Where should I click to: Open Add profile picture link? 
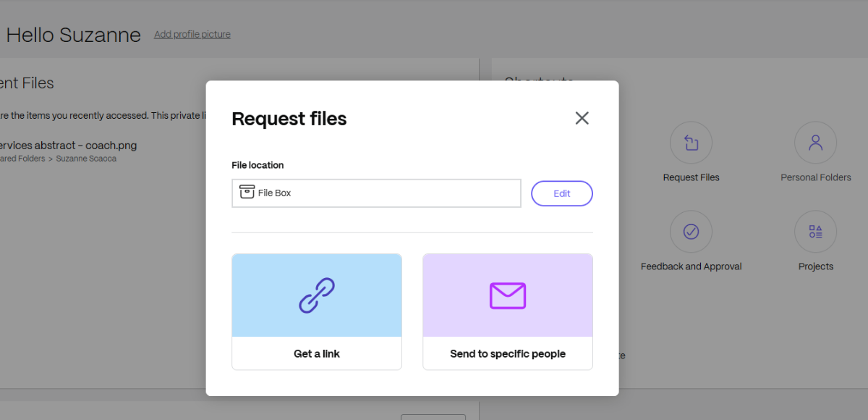tap(192, 34)
